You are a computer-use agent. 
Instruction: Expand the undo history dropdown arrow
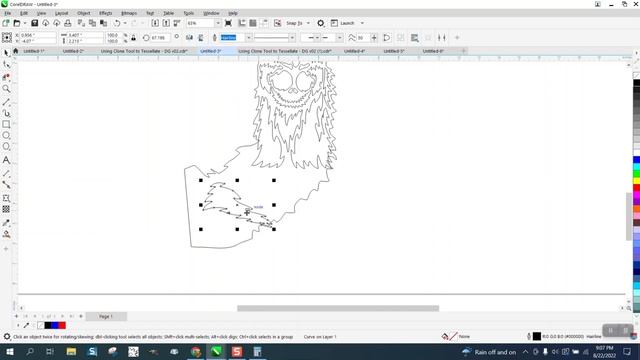tap(125, 23)
